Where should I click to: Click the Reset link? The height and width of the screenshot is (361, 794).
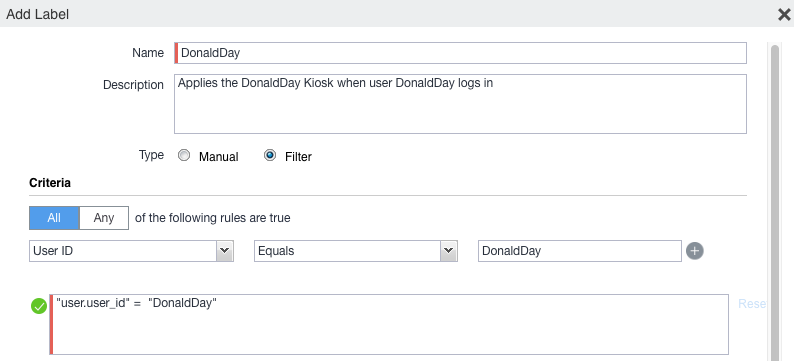pyautogui.click(x=752, y=304)
